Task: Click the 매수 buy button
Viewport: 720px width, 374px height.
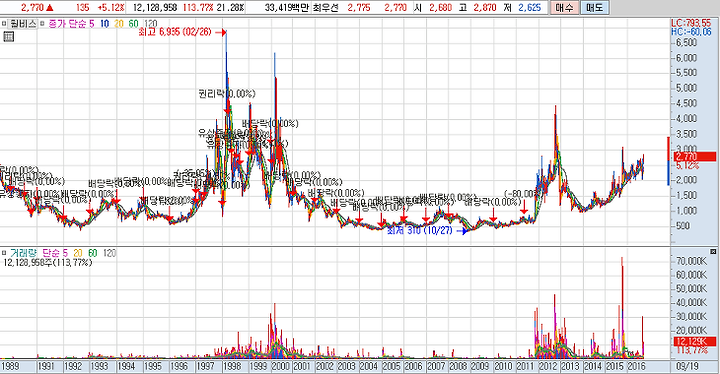Action: (x=563, y=7)
